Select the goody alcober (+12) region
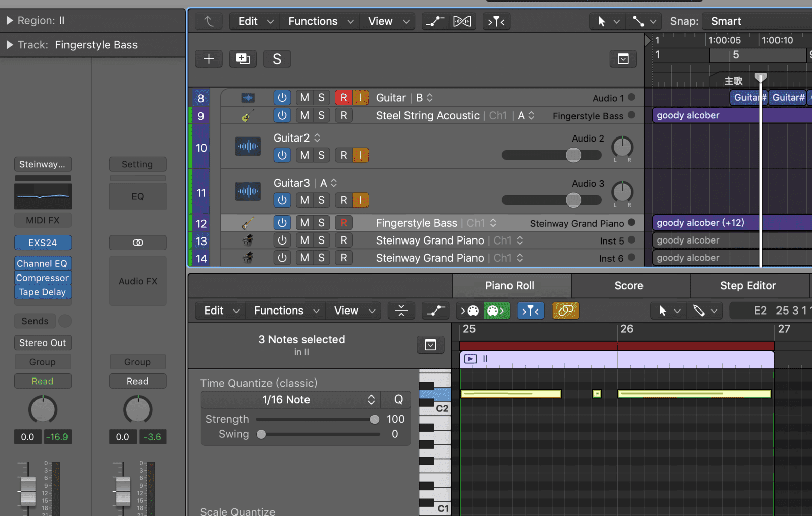 732,223
